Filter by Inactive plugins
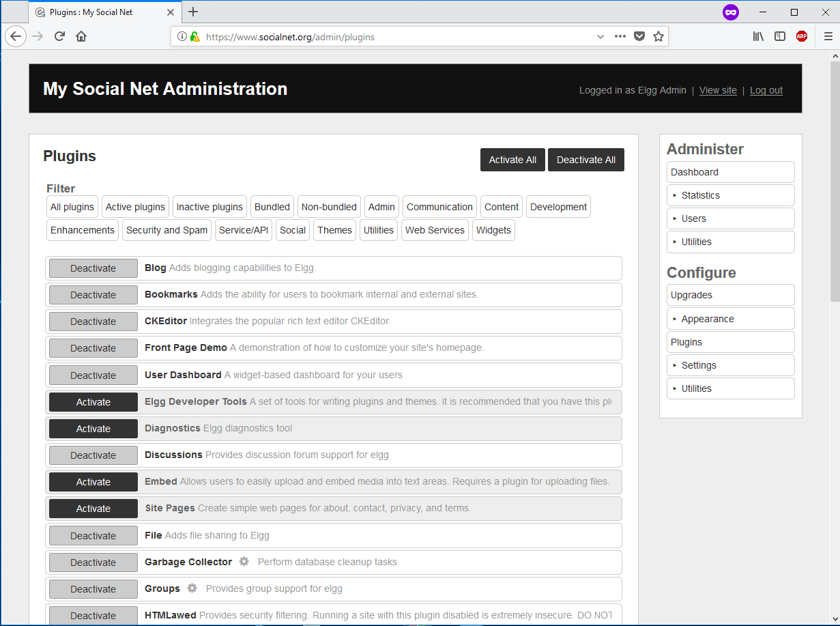Screen dimensions: 840x626 click(x=209, y=207)
